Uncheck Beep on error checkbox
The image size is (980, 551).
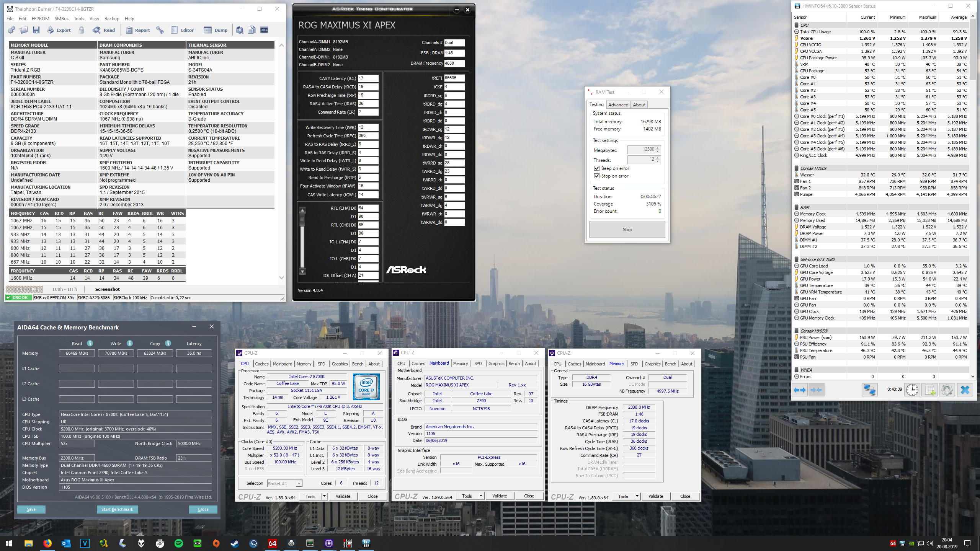click(x=597, y=168)
